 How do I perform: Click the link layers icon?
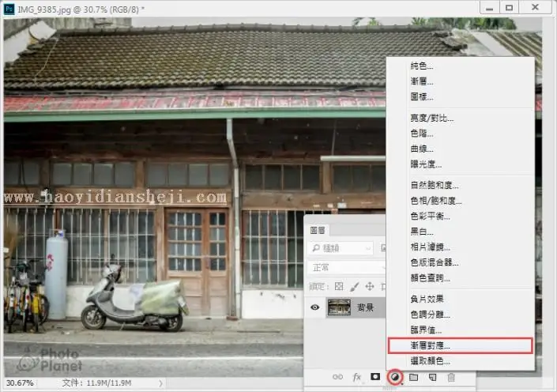pyautogui.click(x=337, y=377)
